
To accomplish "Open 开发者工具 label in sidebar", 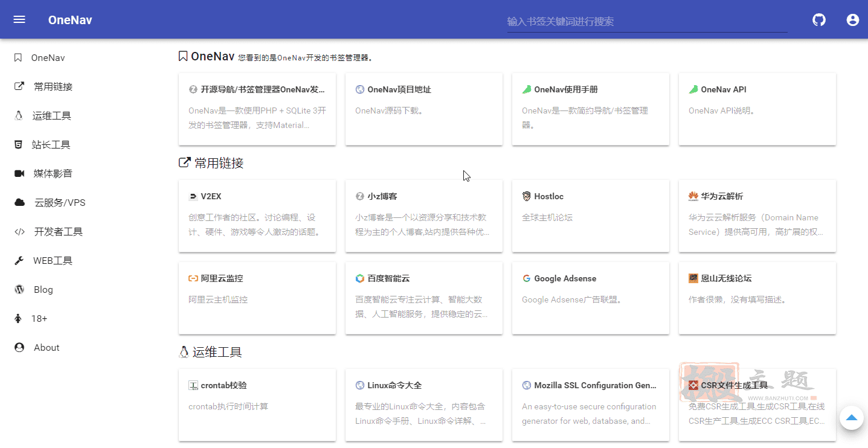I will (59, 232).
